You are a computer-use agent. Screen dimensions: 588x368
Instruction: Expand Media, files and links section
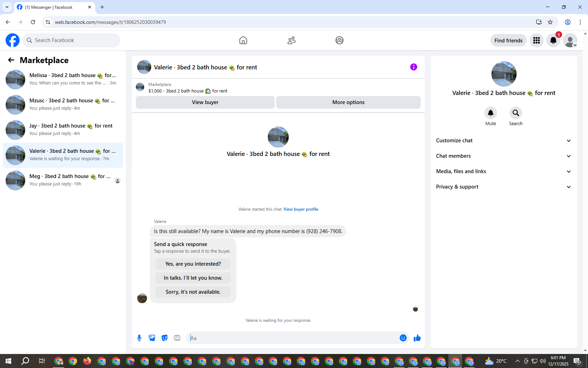(x=504, y=171)
